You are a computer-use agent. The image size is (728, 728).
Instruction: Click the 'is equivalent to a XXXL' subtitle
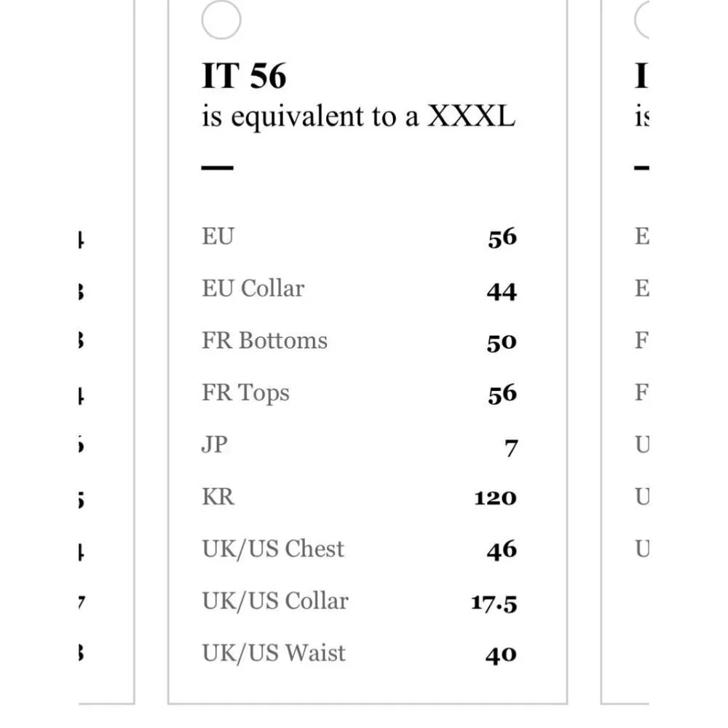pyautogui.click(x=358, y=116)
